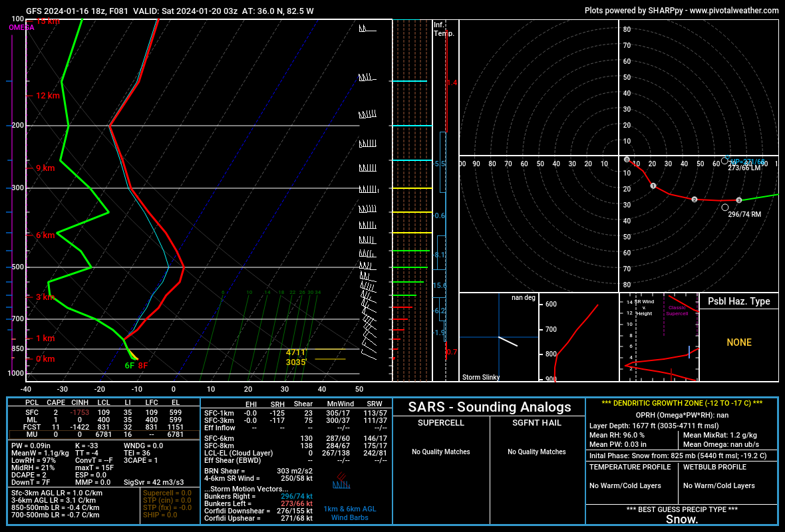Image resolution: width=785 pixels, height=532 pixels.
Task: Select the SFC parcel row label
Action: pyautogui.click(x=32, y=413)
